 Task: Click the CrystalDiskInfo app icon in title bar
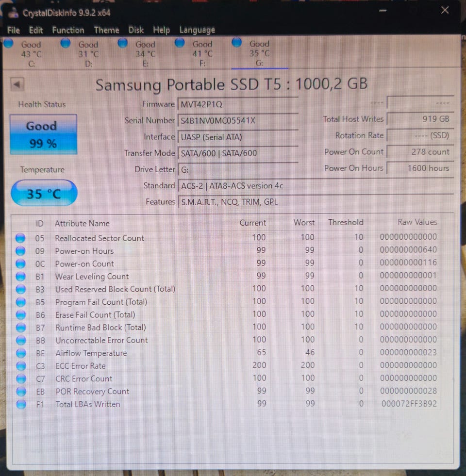(x=13, y=13)
